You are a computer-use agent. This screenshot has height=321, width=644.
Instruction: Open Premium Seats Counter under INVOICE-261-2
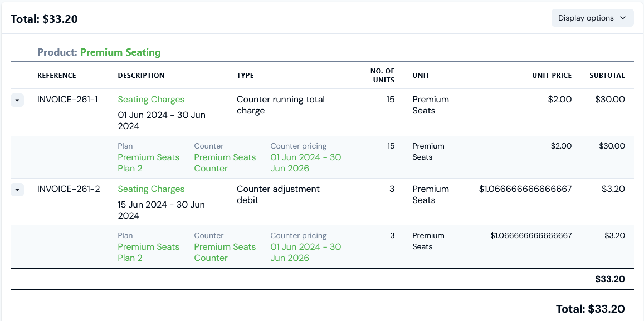click(x=225, y=252)
